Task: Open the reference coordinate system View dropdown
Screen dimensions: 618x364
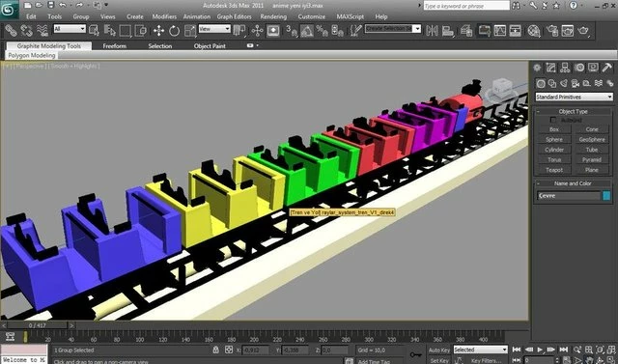Action: pos(214,28)
